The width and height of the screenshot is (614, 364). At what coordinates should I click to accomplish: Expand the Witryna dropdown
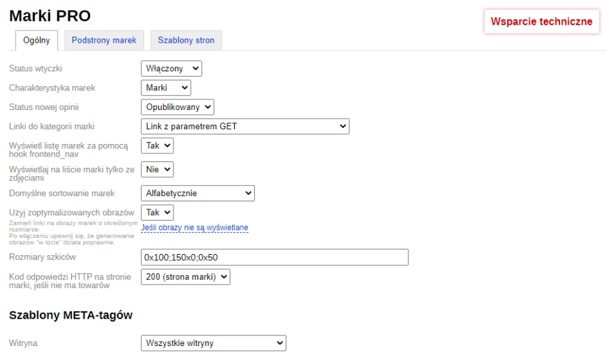point(213,343)
